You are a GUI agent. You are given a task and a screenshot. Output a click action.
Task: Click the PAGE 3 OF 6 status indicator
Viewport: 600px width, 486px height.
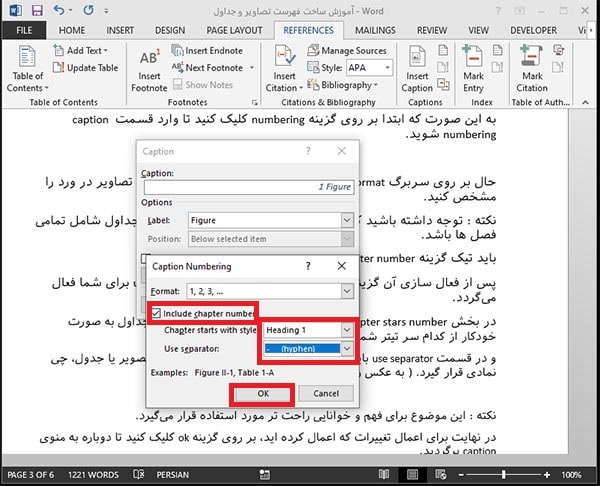[31, 475]
